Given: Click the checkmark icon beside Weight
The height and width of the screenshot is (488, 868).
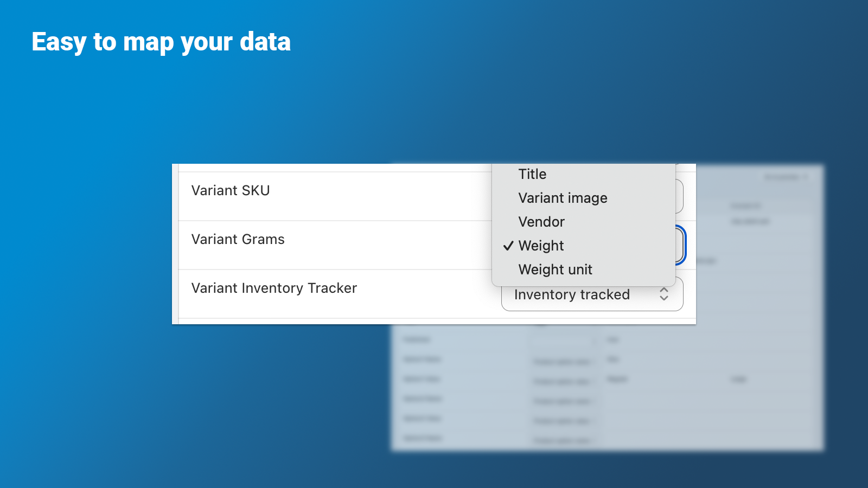Looking at the screenshot, I should (x=508, y=246).
